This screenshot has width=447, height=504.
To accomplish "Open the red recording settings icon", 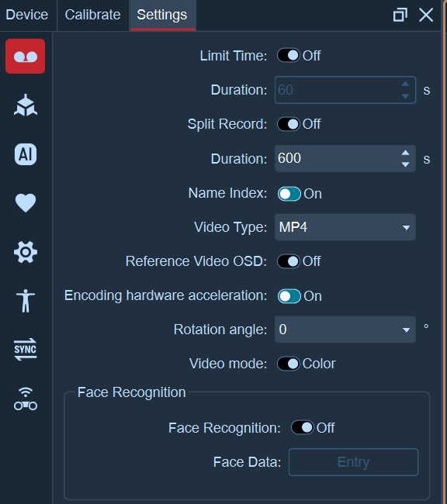I will point(25,57).
